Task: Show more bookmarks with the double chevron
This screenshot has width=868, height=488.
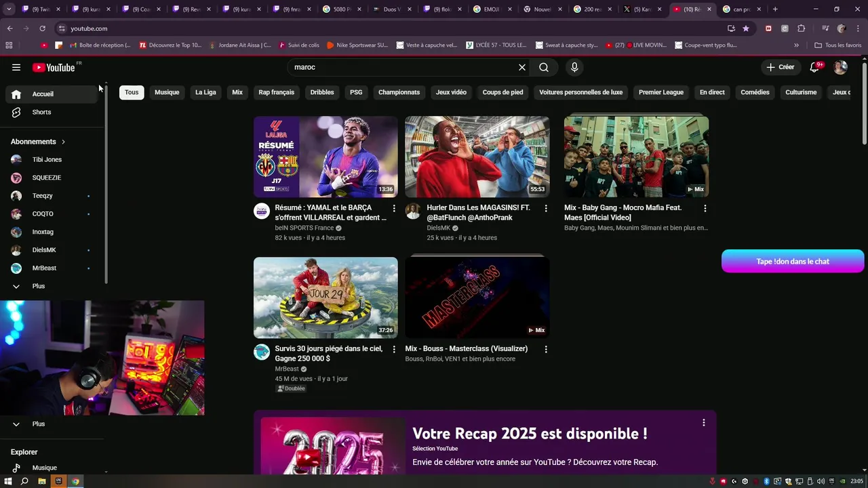Action: (796, 45)
